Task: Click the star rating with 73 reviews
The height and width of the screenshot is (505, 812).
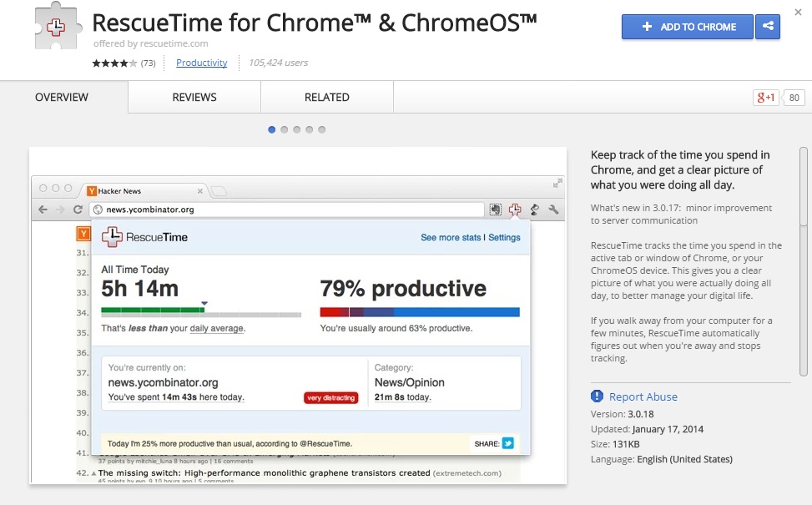Action: [x=124, y=63]
